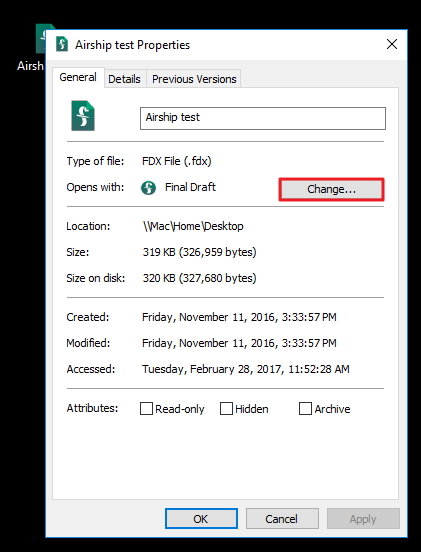Click the large FDX file icon
The height and width of the screenshot is (552, 421).
pos(83,116)
